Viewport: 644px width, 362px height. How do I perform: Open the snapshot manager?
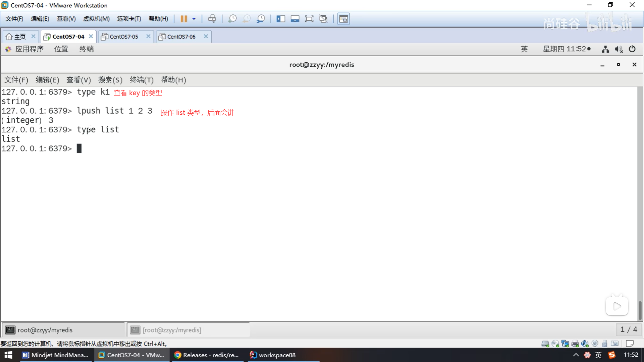(x=261, y=19)
